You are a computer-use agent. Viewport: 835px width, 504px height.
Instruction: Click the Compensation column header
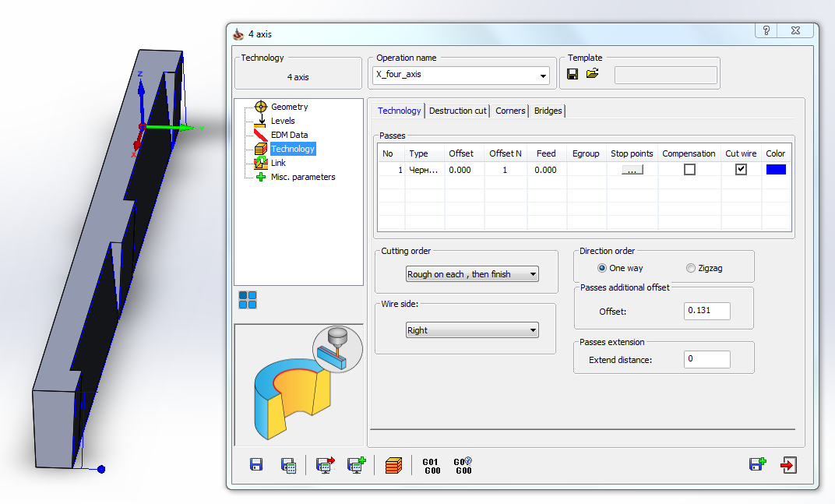tap(689, 153)
